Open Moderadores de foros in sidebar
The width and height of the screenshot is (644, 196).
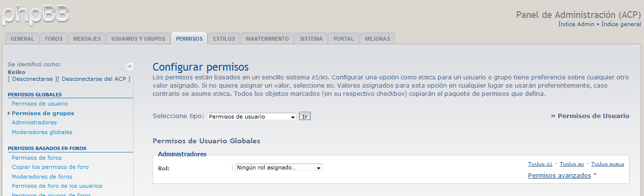pos(42,177)
